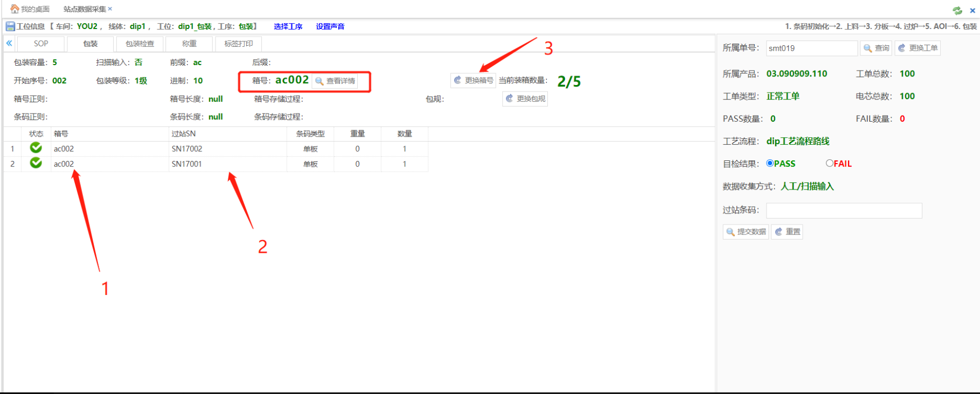Collapse the panel with the double-chevron arrow
Viewport: 980px width, 394px height.
coord(9,43)
